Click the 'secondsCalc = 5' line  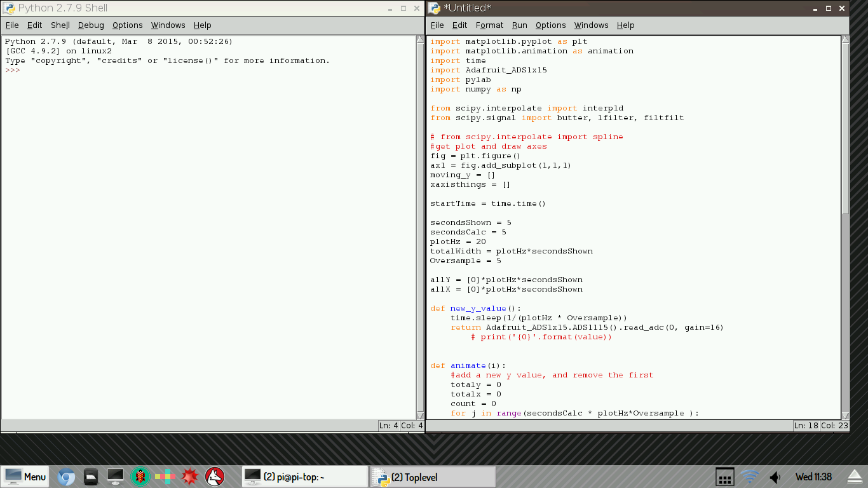pyautogui.click(x=468, y=232)
